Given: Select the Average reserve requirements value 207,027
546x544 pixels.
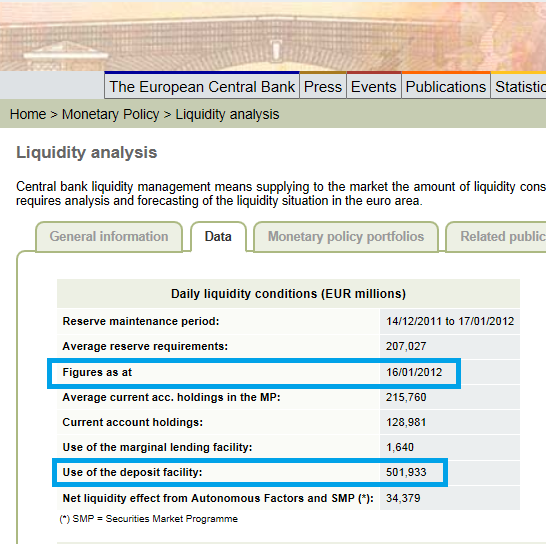Looking at the screenshot, I should click(406, 346).
